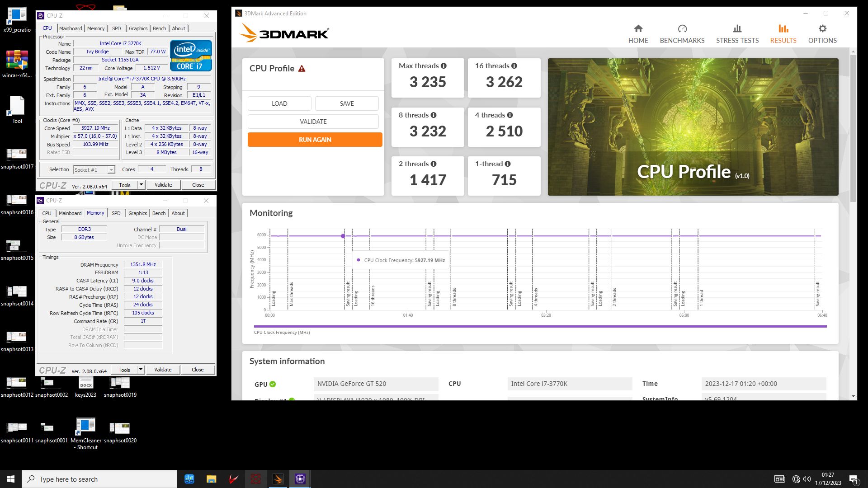Open the Home section in 3DMark
The height and width of the screenshot is (488, 868).
coord(638,34)
